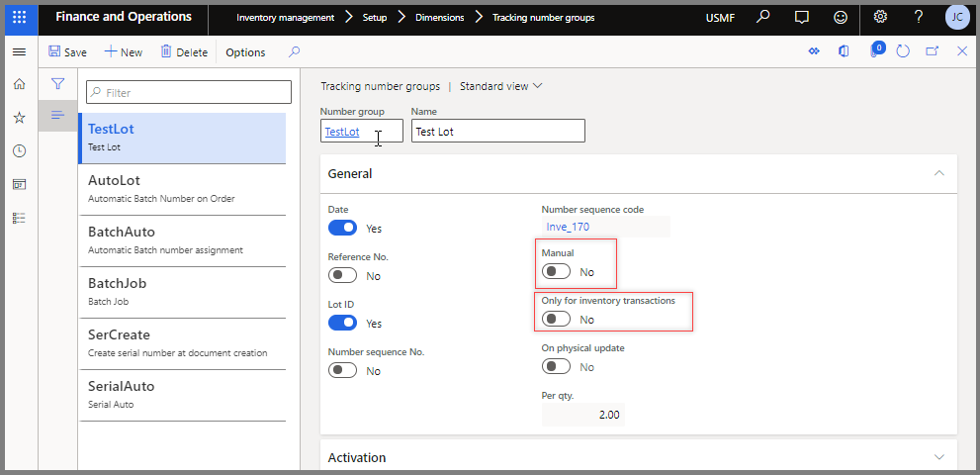Image resolution: width=980 pixels, height=475 pixels.
Task: Click the Inve_170 number sequence link
Action: [x=568, y=227]
